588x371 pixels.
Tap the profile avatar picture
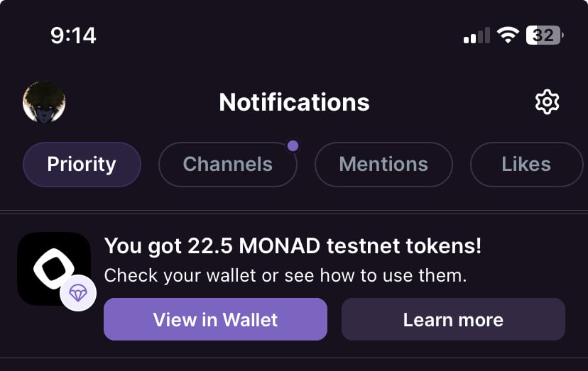click(x=44, y=102)
